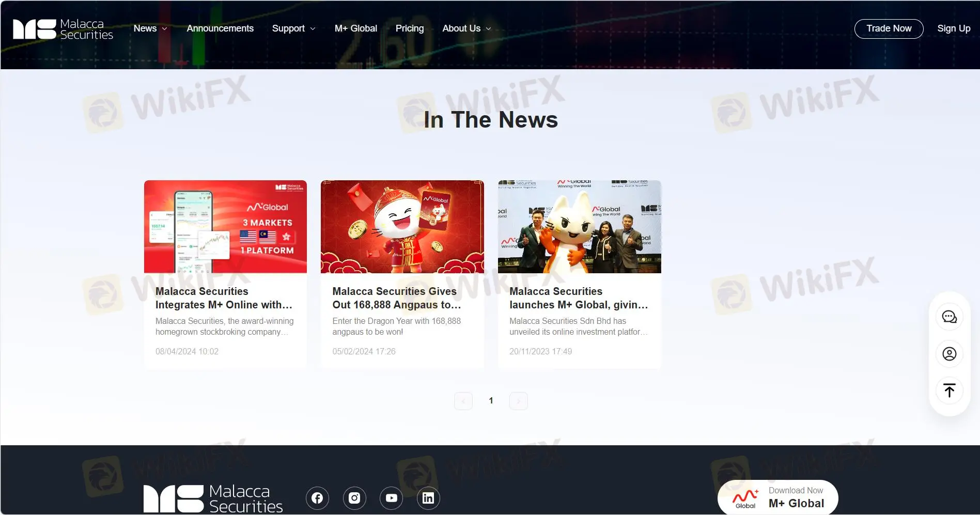Screen dimensions: 980x515
Task: Select M+ Global in navigation bar
Action: point(356,28)
